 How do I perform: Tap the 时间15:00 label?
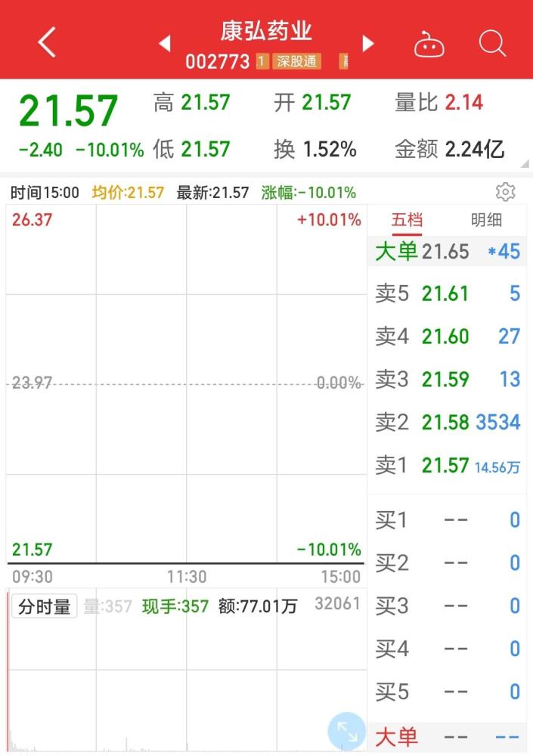(45, 193)
